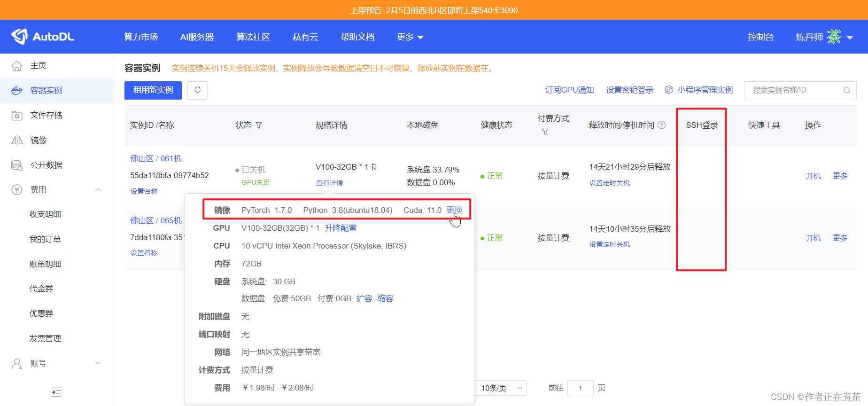Click the 镜像 mirror icon

(17, 141)
